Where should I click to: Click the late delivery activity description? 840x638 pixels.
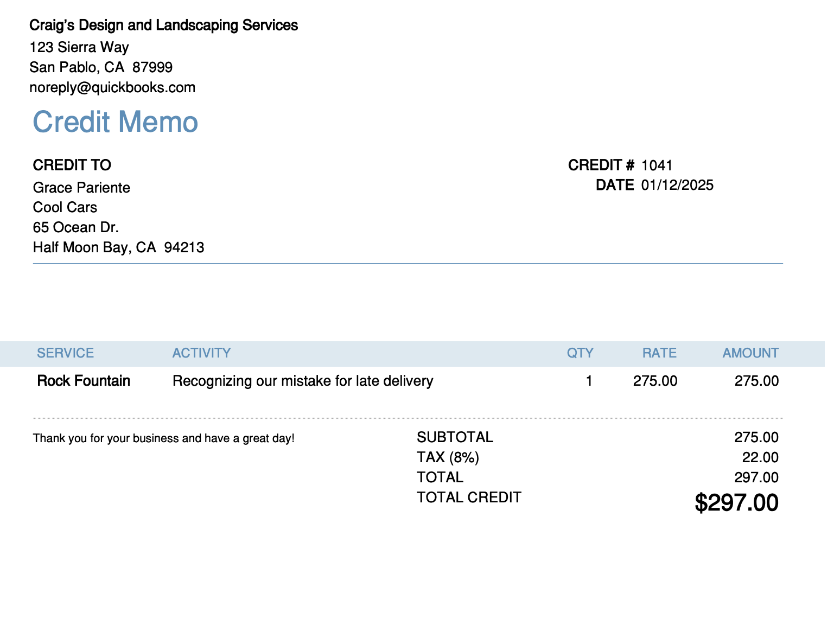303,381
